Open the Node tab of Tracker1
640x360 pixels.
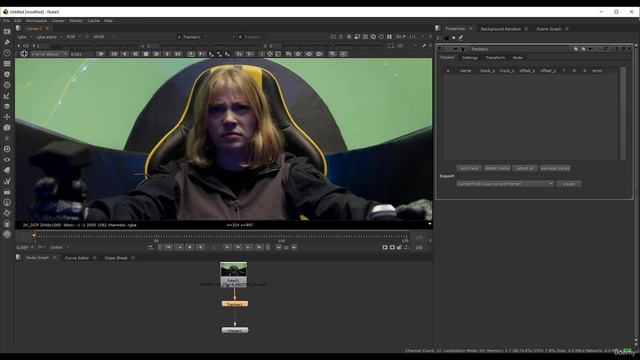pyautogui.click(x=518, y=58)
